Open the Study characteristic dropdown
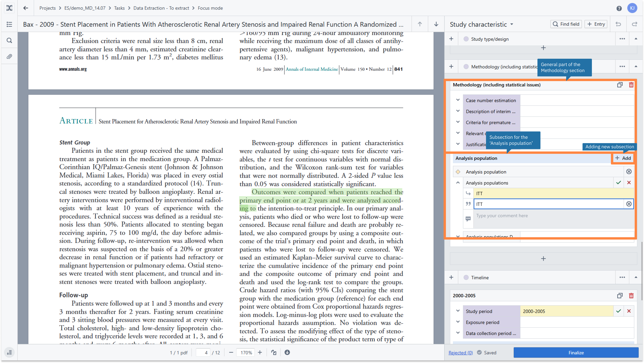Viewport: 644px width, 363px height. coord(482,24)
